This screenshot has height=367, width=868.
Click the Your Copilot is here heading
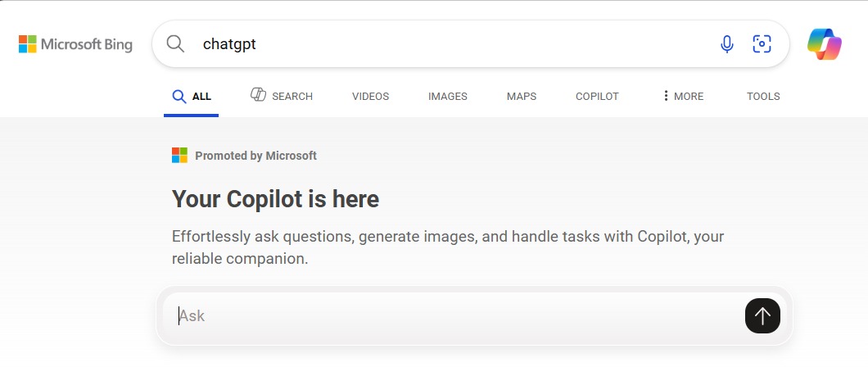click(x=275, y=199)
